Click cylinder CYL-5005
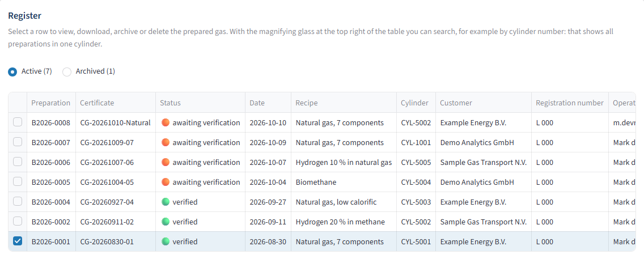Image resolution: width=644 pixels, height=259 pixels. (416, 162)
